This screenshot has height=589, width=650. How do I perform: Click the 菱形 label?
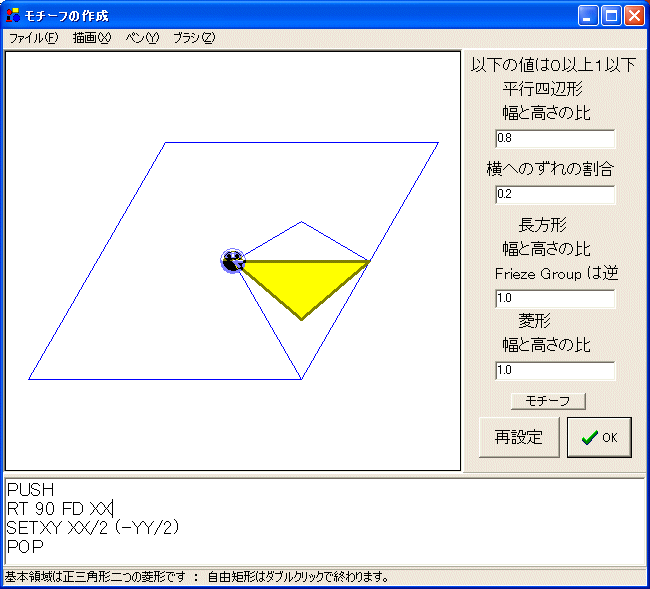[534, 321]
